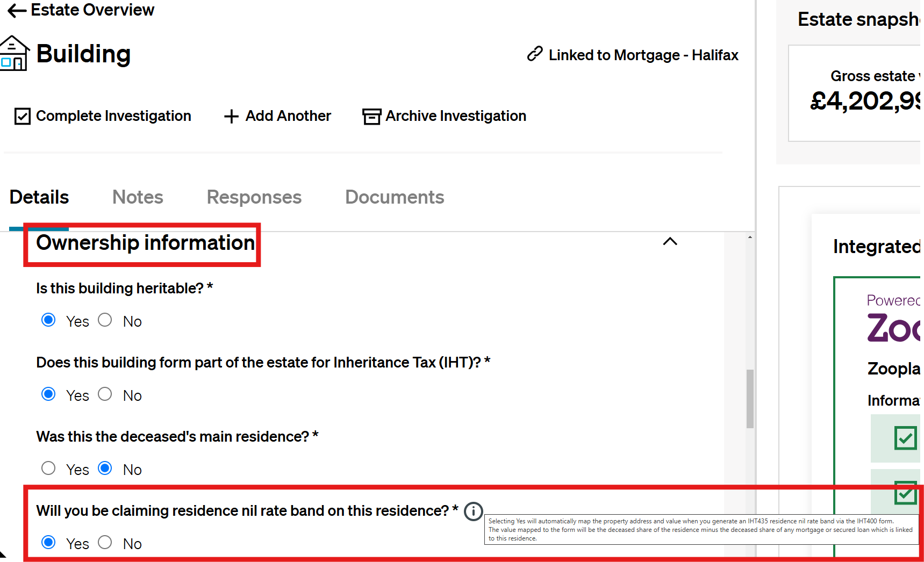
Task: Click the chevron above the ownership questions
Action: click(670, 242)
